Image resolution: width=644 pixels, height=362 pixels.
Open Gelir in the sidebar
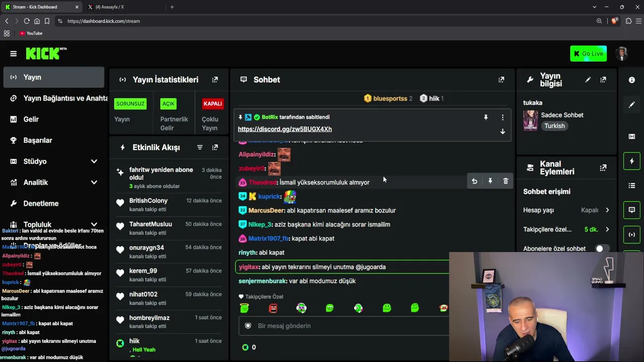54,120
